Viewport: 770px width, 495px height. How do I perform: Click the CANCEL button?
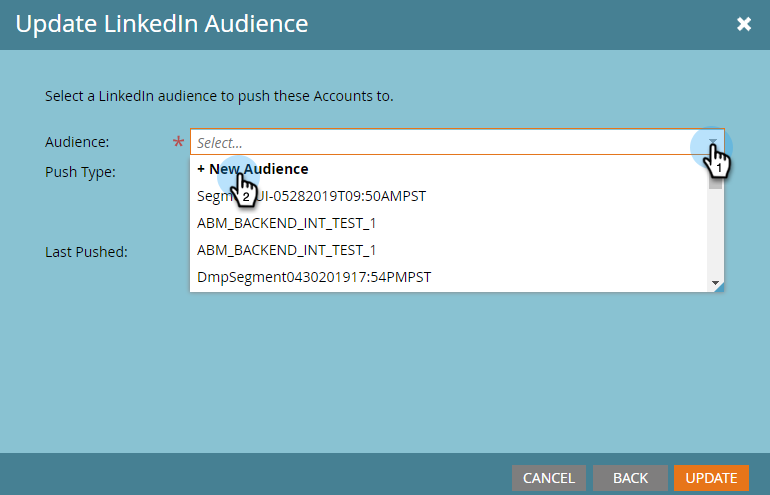(549, 478)
